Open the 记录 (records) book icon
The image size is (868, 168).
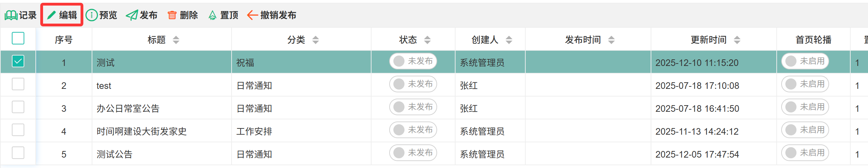point(11,15)
